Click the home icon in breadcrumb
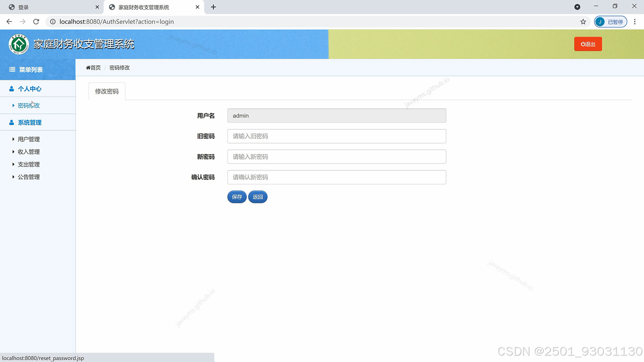The image size is (644, 362). tap(88, 68)
